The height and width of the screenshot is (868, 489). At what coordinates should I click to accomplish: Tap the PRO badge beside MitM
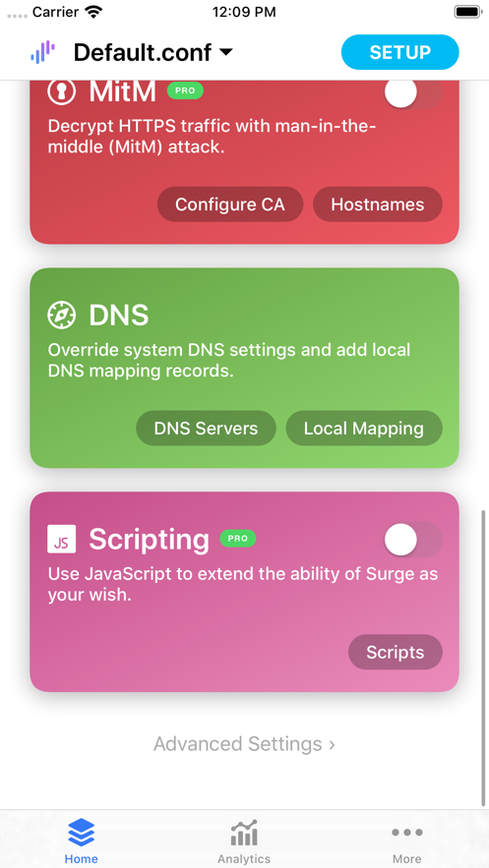(x=186, y=90)
